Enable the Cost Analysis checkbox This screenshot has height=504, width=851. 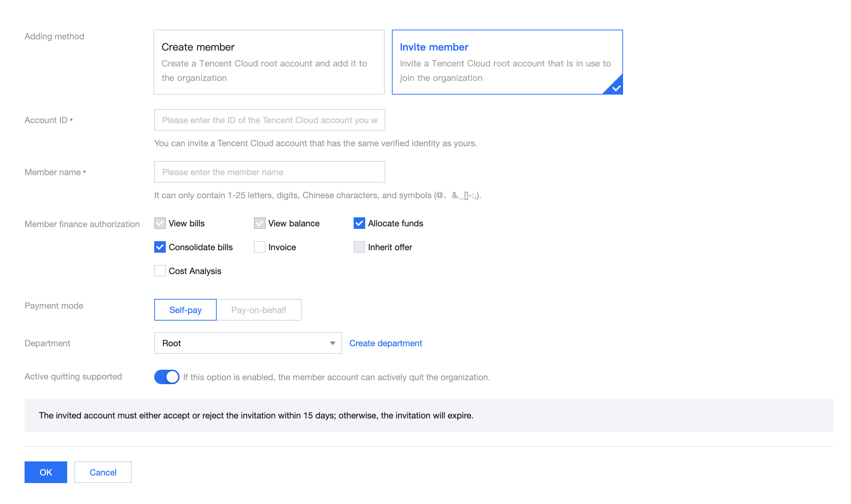[160, 271]
